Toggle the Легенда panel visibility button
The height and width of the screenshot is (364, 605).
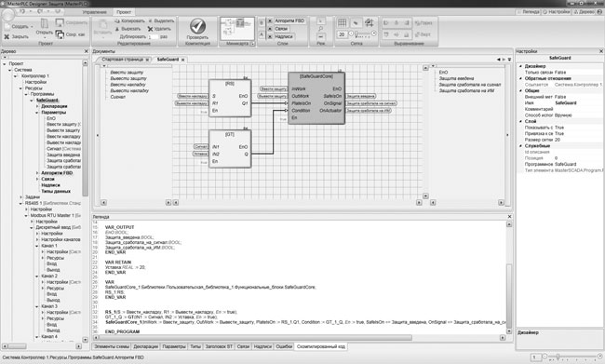(529, 12)
